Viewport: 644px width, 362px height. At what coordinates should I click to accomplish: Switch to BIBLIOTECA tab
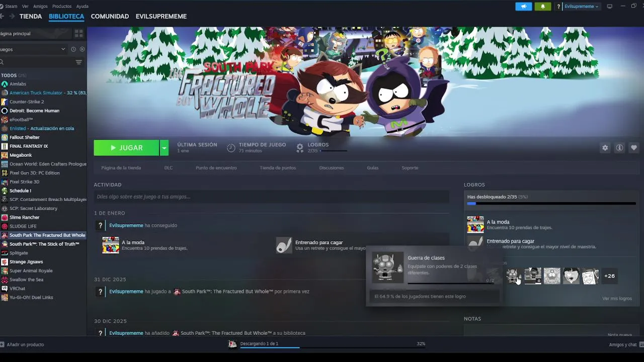coord(66,16)
